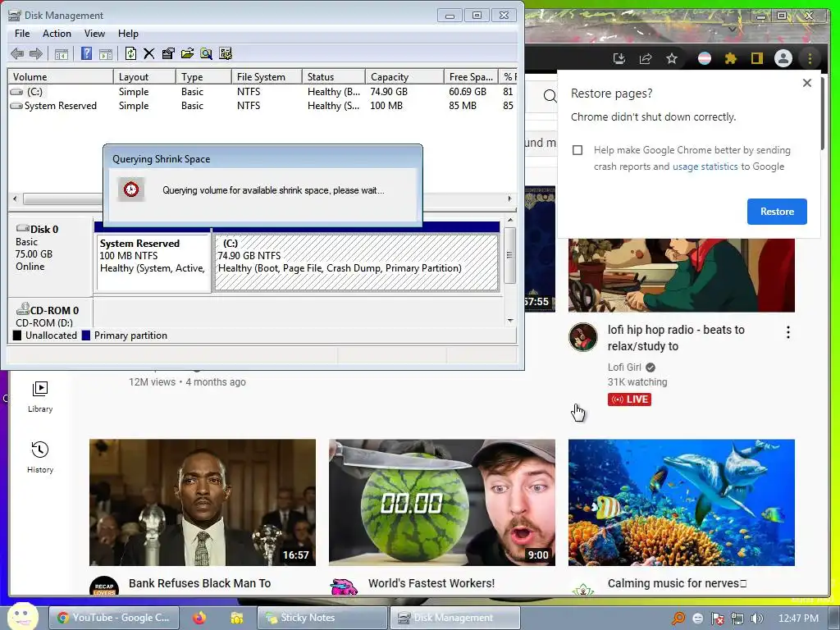The width and height of the screenshot is (840, 630).
Task: Click the CD-ROM 0 label panel
Action: coord(50,314)
